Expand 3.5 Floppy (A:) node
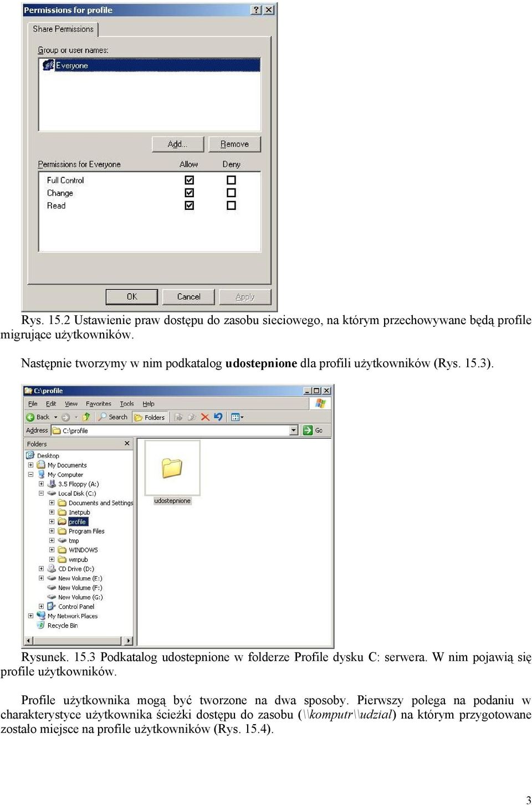532x805 pixels. [41, 484]
